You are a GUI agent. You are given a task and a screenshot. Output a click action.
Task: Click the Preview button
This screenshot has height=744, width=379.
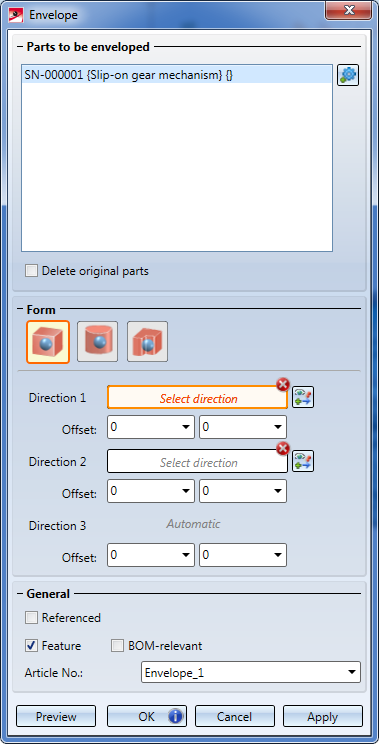(56, 716)
